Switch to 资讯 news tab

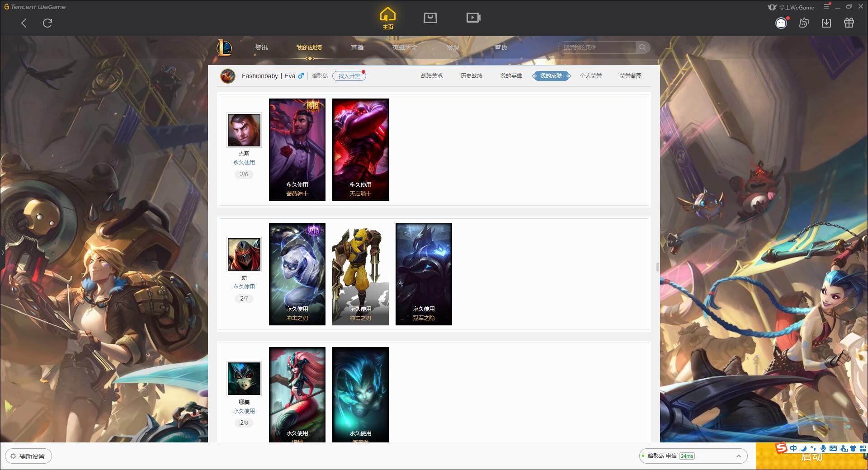tap(261, 47)
